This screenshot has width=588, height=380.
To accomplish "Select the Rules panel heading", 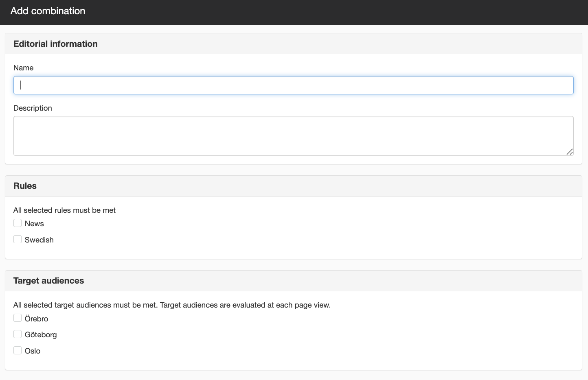I will 25,186.
